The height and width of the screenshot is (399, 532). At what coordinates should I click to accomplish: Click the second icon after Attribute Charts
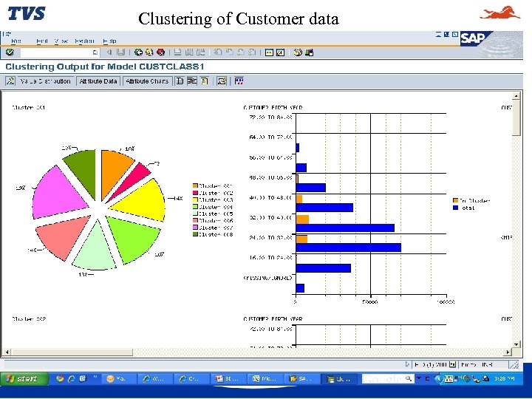pyautogui.click(x=191, y=81)
